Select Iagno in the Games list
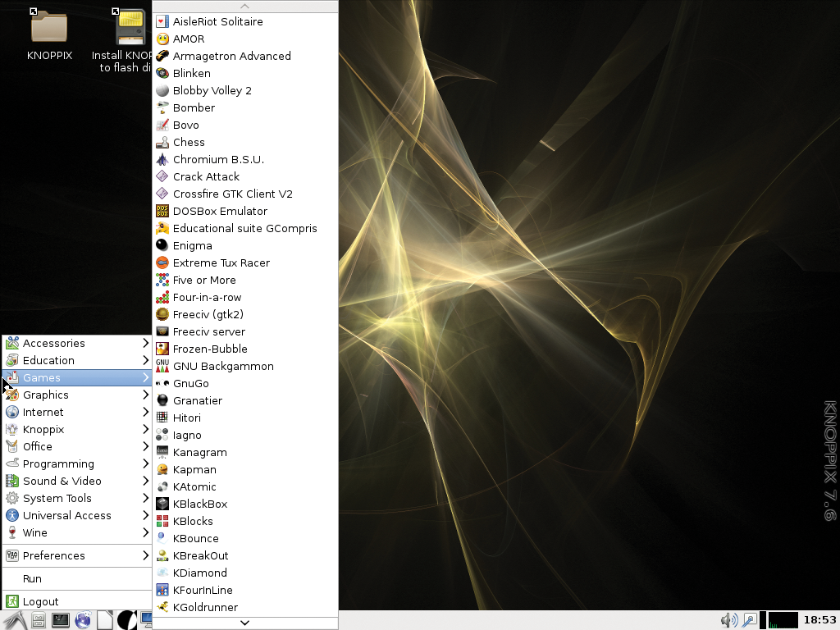 tap(245, 435)
